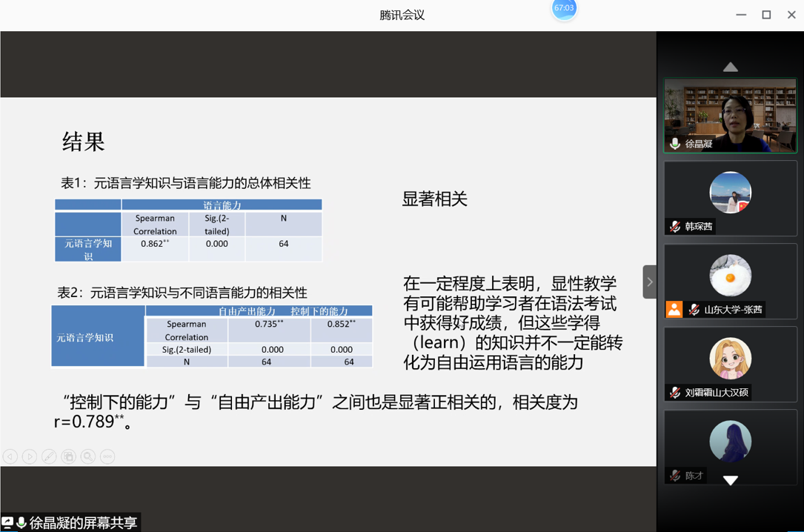Click the screen share icon in bottom label

[7, 523]
